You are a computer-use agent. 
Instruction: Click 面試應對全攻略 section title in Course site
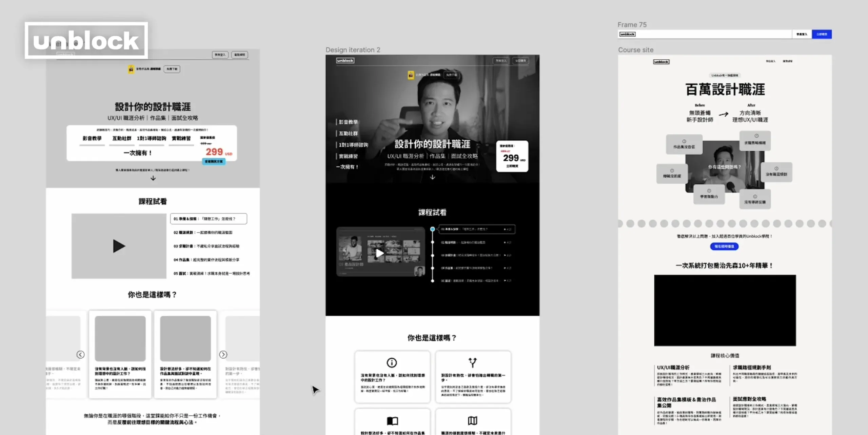click(x=749, y=399)
